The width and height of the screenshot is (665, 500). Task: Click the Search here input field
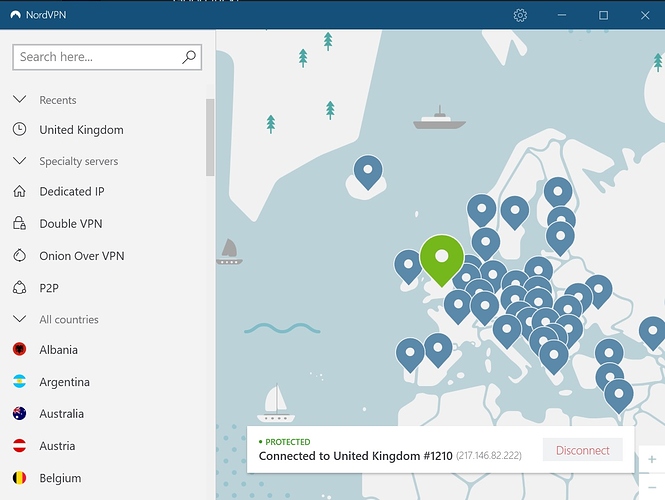point(107,57)
